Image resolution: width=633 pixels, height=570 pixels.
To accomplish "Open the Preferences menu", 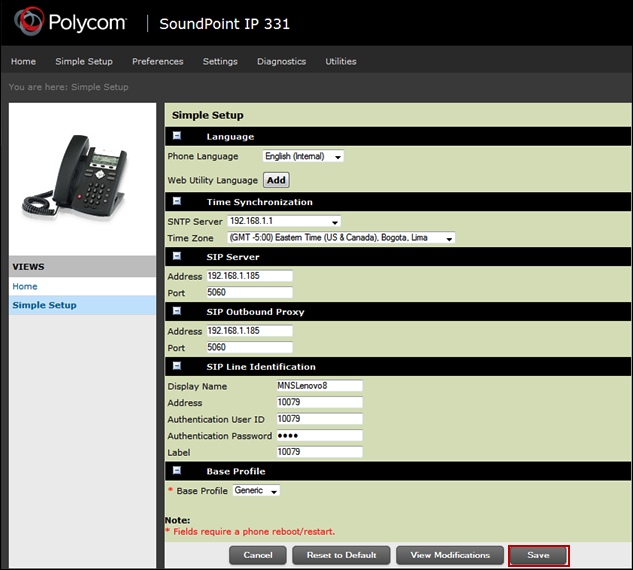I will [157, 61].
